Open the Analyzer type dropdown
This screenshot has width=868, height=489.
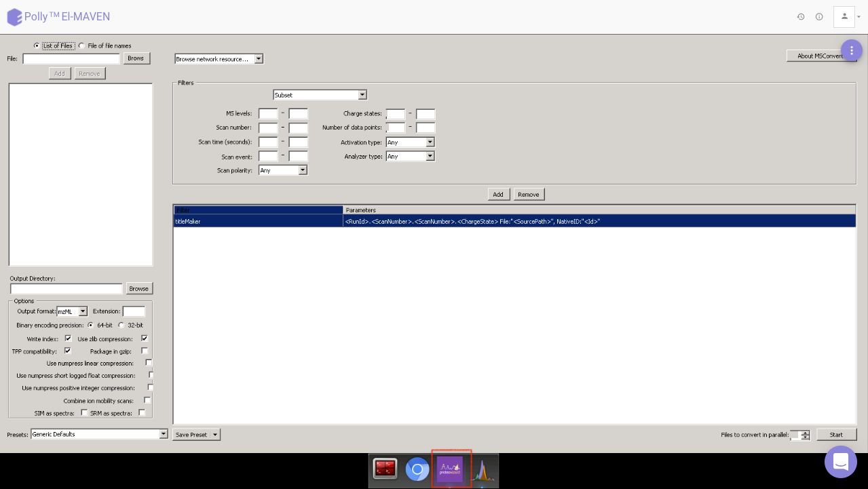point(410,156)
